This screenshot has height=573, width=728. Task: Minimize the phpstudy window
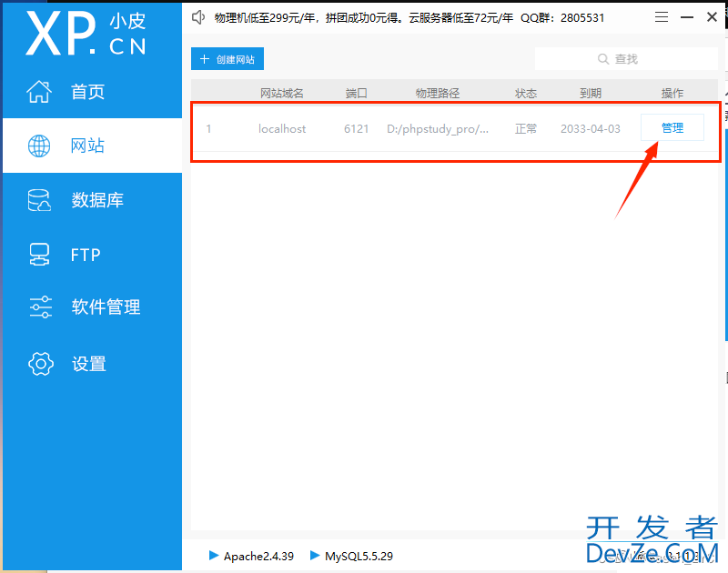pos(687,17)
